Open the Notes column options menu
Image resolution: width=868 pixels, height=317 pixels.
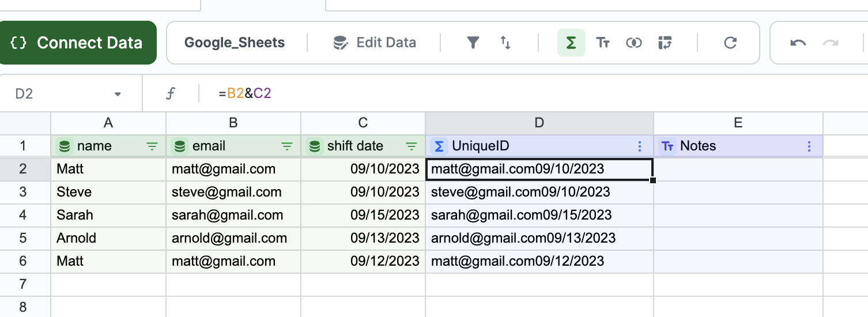pyautogui.click(x=809, y=146)
